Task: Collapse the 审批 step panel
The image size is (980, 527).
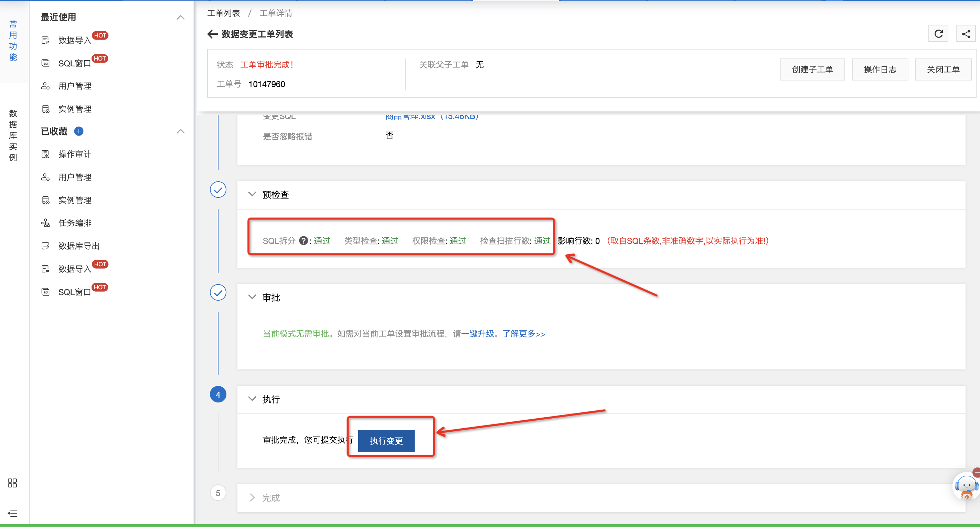Action: point(252,297)
